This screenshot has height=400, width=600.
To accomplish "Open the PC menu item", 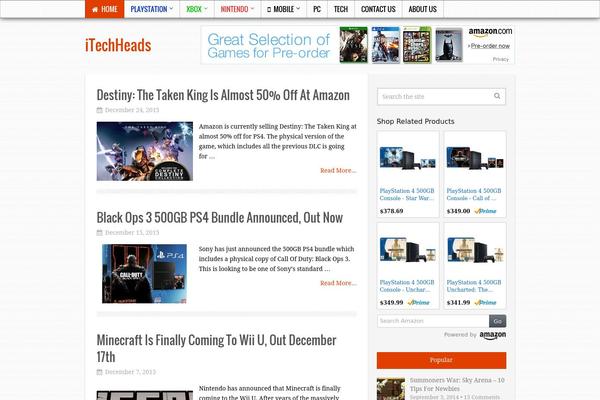I will pyautogui.click(x=317, y=9).
